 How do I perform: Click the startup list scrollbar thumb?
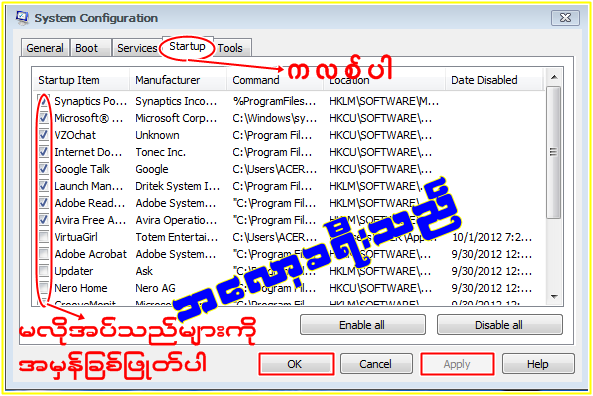(554, 152)
